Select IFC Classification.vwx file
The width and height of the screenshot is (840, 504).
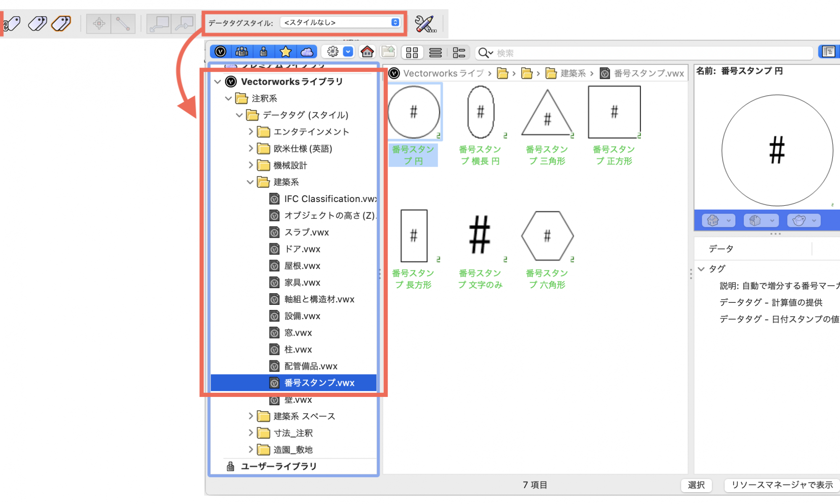click(323, 199)
